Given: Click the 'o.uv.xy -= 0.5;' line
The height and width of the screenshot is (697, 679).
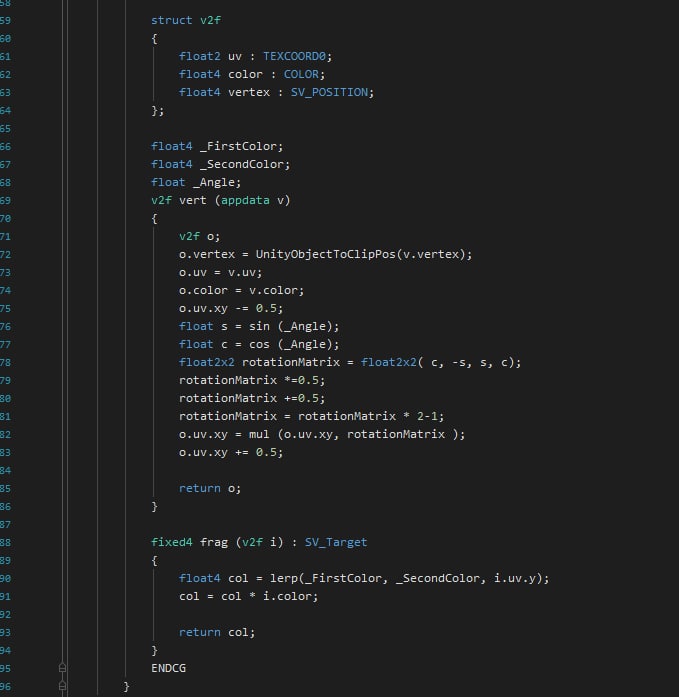Looking at the screenshot, I should point(231,308).
